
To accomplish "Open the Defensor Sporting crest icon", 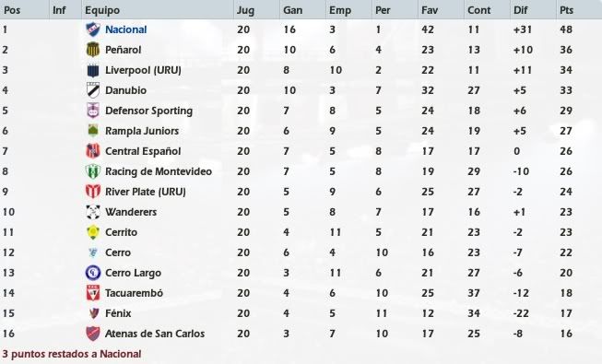I will (93, 111).
